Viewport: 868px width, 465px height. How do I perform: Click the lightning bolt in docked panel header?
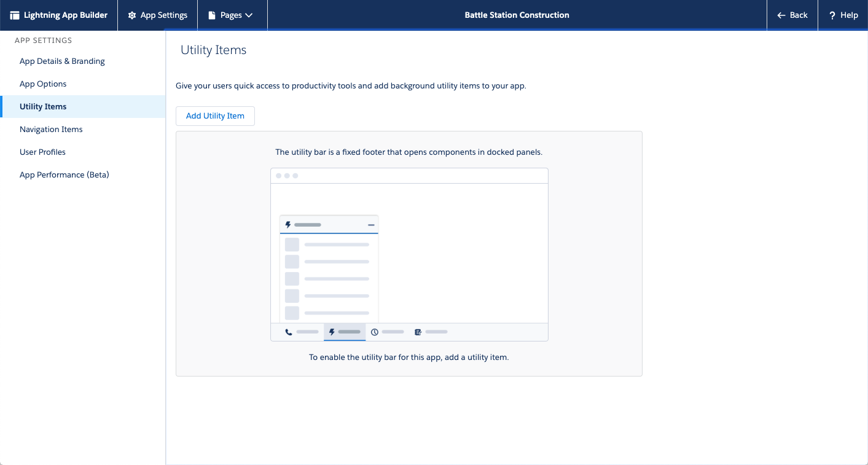coord(288,225)
